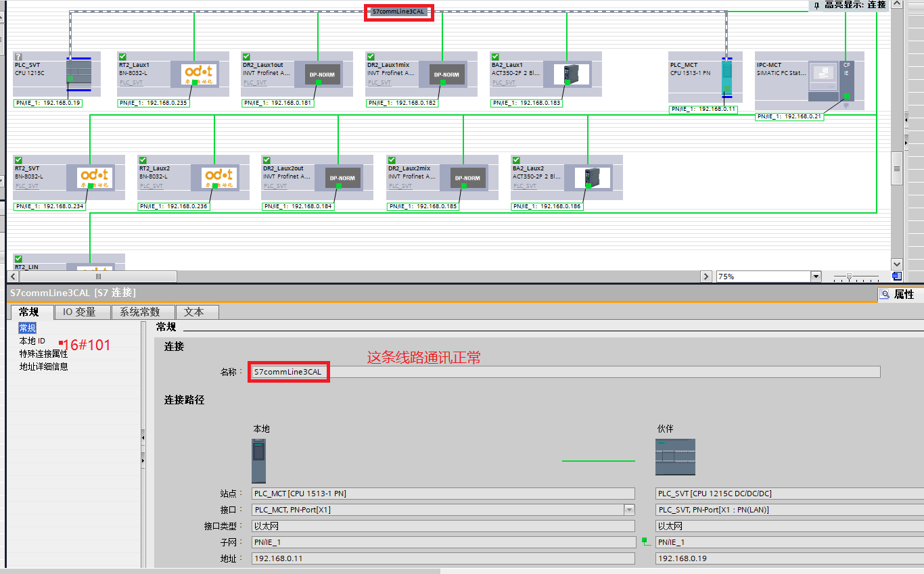Click the BA2_Laux1 ACT350 device image
The height and width of the screenshot is (574, 924).
click(x=567, y=74)
